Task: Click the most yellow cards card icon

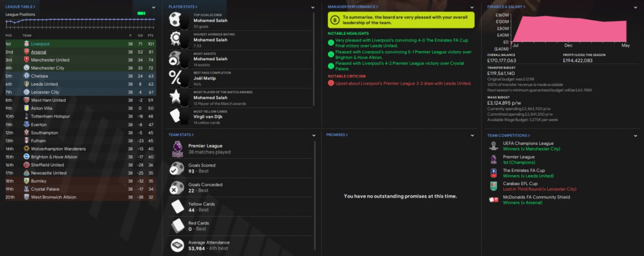Action: tap(176, 117)
